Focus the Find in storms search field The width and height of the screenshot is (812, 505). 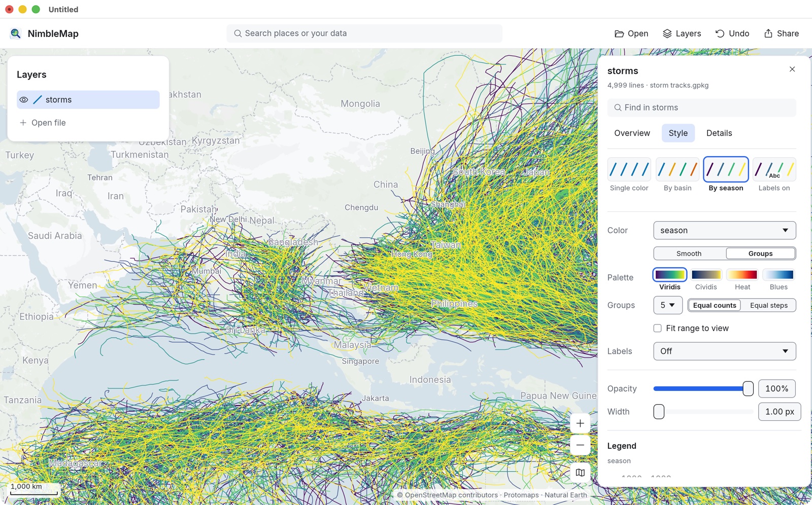pos(701,107)
